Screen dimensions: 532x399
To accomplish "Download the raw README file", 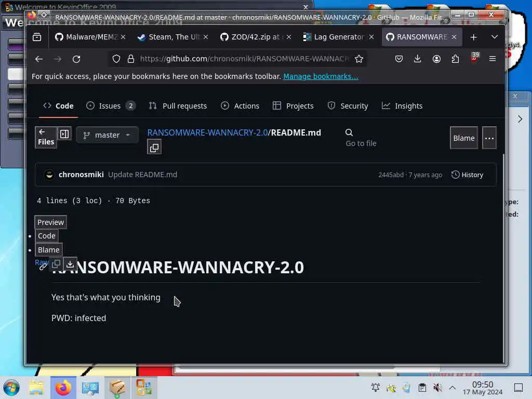I will pos(70,263).
